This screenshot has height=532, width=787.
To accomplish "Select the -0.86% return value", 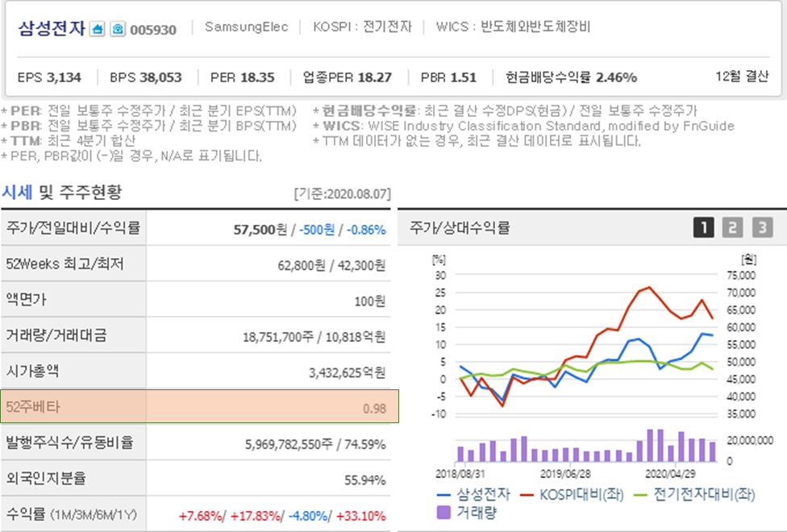I will 366,230.
